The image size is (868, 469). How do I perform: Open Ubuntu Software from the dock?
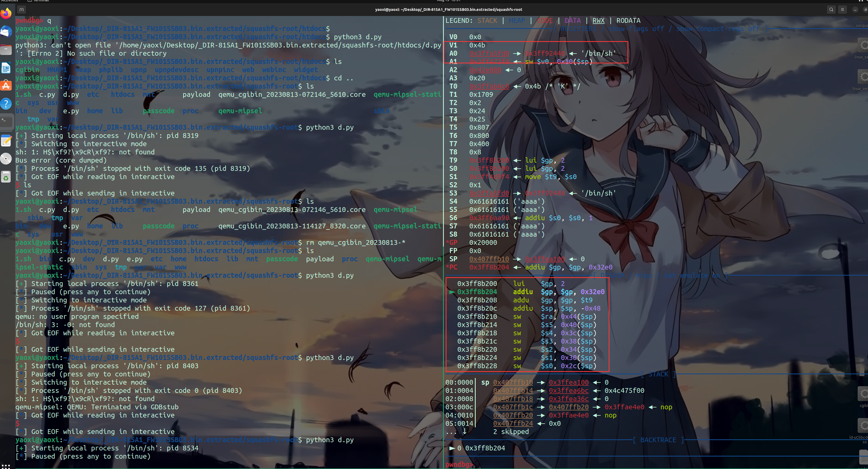pyautogui.click(x=6, y=86)
